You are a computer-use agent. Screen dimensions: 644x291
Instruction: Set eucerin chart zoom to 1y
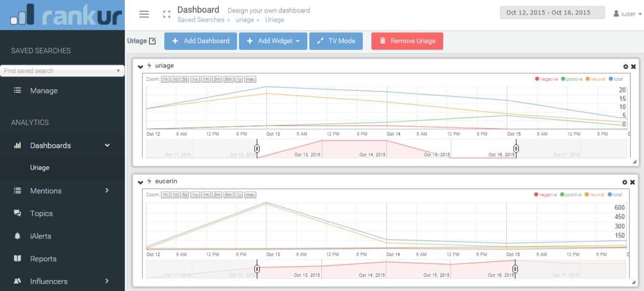(239, 195)
